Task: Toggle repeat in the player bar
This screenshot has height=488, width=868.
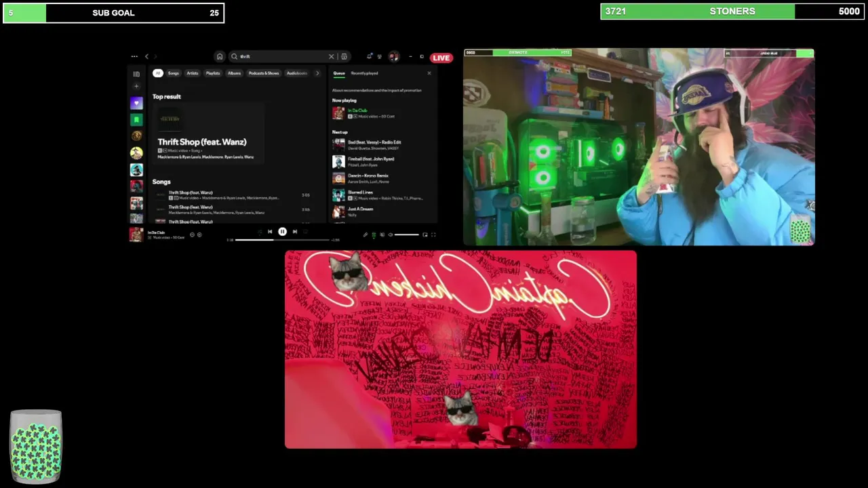Action: (306, 231)
